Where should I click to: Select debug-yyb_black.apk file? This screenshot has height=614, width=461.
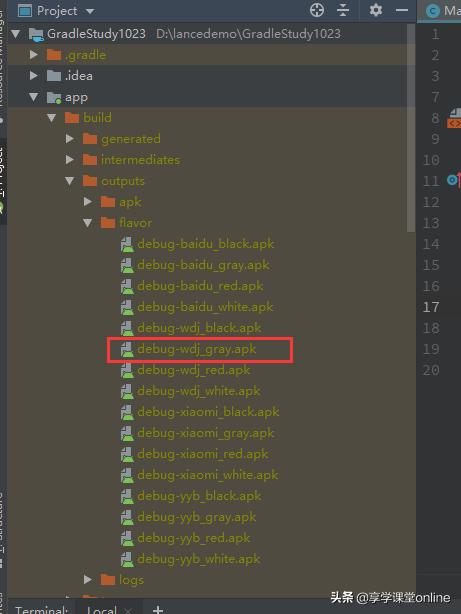(191, 496)
